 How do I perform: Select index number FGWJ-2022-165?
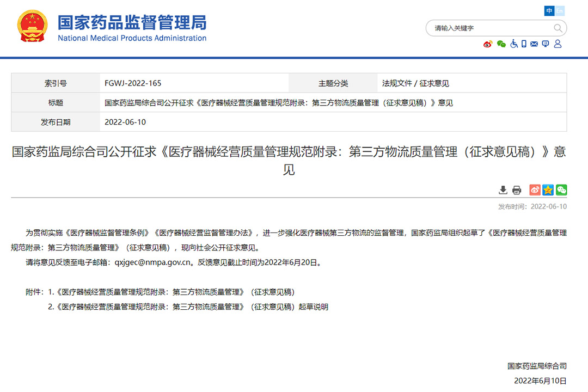point(133,83)
